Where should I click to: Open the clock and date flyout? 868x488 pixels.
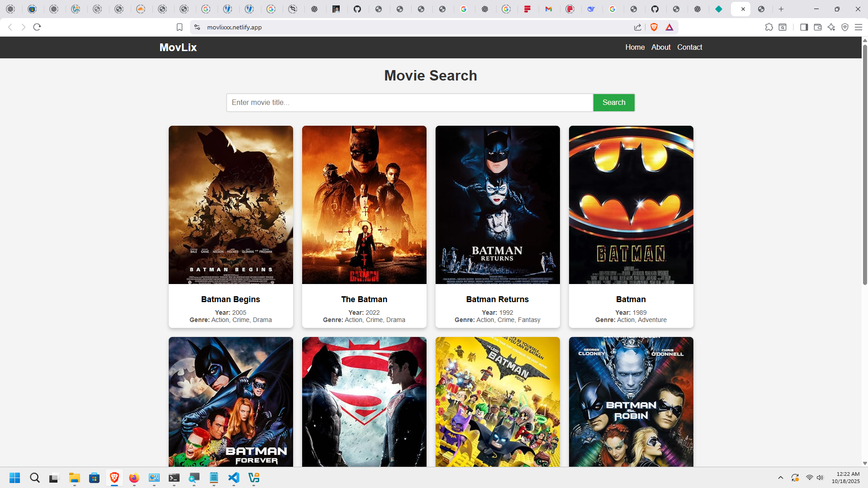[846, 478]
